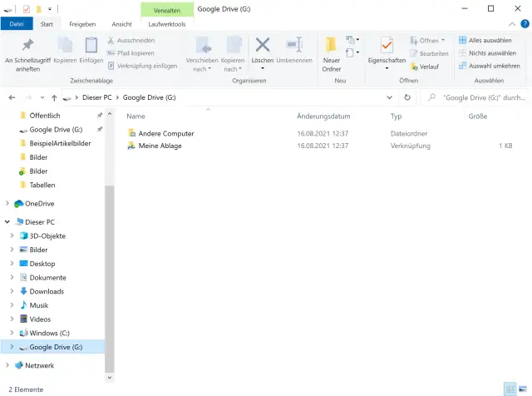This screenshot has height=396, width=532.
Task: Select Videos in navigation pane
Action: [40, 319]
